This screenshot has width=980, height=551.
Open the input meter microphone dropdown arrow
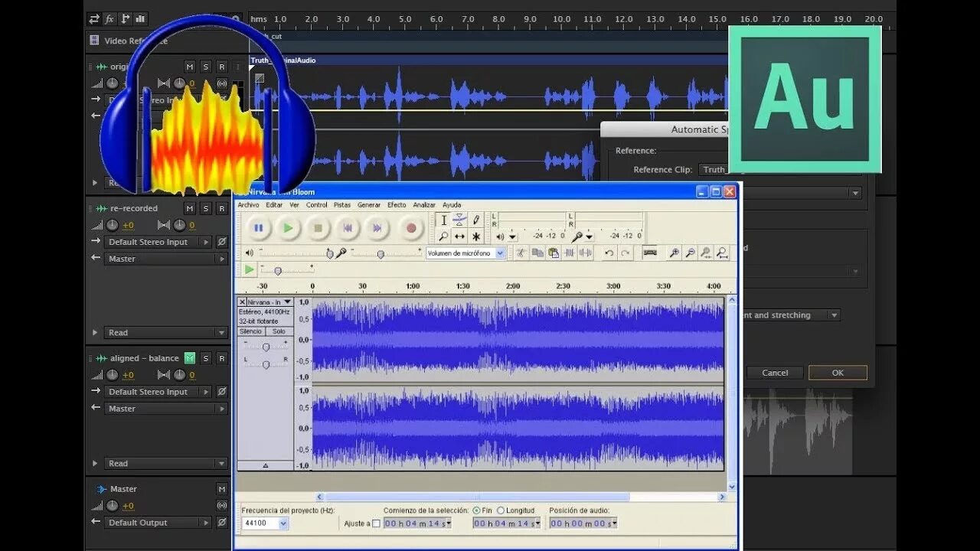pyautogui.click(x=589, y=237)
